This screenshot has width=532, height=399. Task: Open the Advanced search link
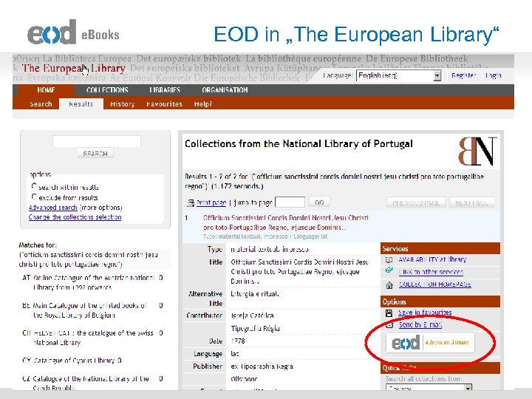point(53,208)
